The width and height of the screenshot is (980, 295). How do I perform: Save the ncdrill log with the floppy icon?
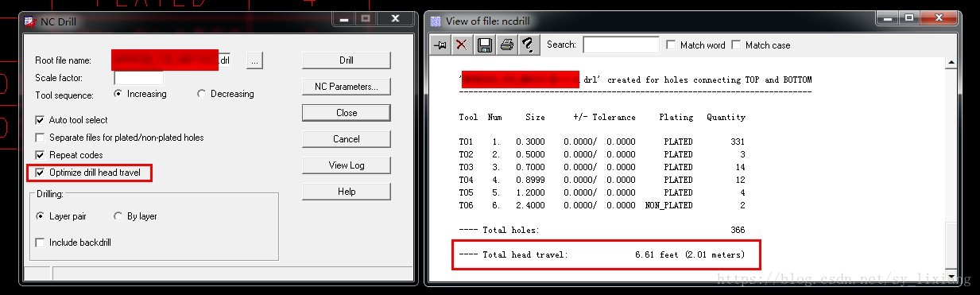click(x=484, y=45)
